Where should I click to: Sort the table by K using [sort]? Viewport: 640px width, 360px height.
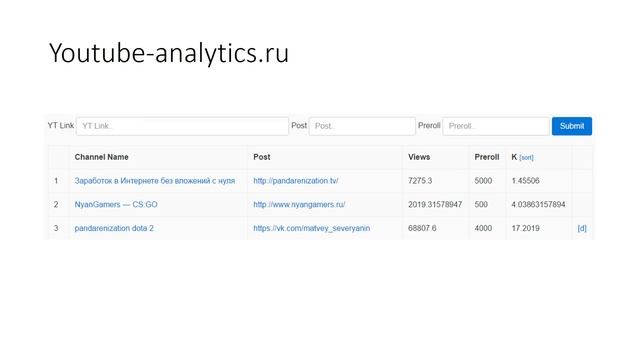(526, 158)
